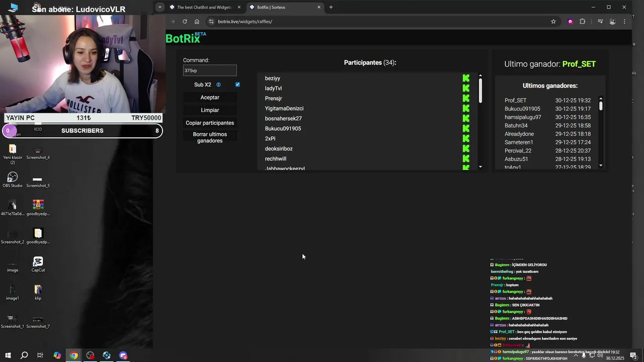
Task: Open OBS Studio from the taskbar
Action: pos(90,355)
